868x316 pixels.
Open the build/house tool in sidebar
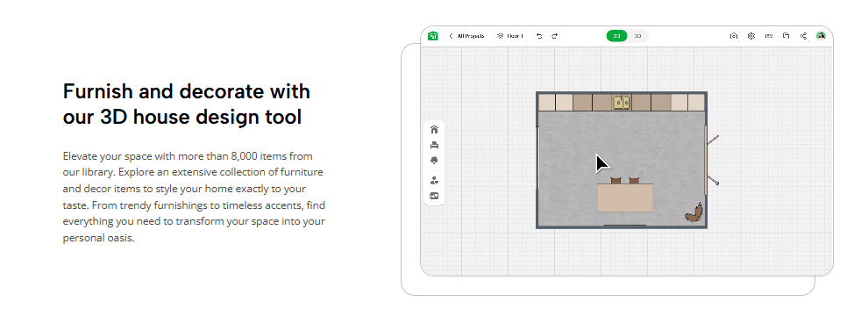[434, 130]
